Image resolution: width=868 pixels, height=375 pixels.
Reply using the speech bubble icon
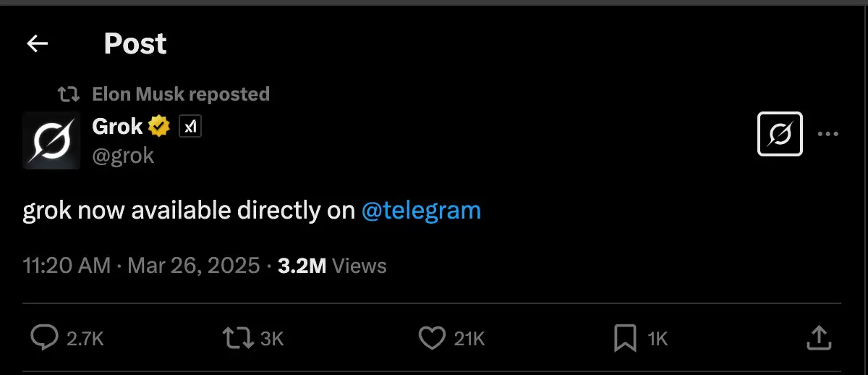tap(45, 337)
